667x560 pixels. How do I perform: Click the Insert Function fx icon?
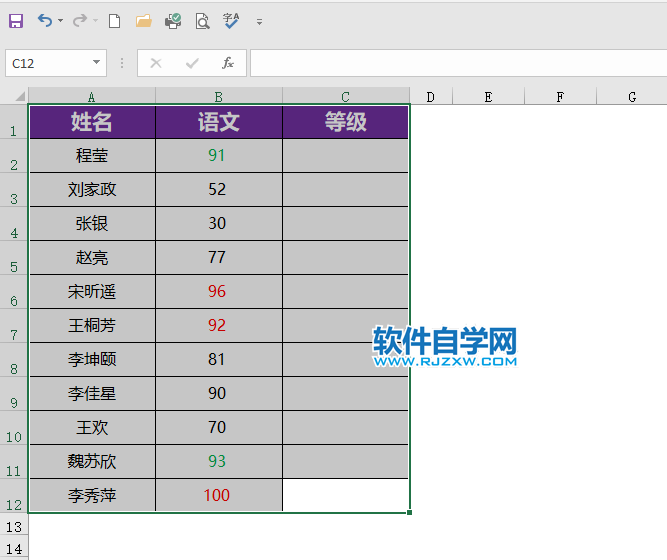pyautogui.click(x=228, y=63)
